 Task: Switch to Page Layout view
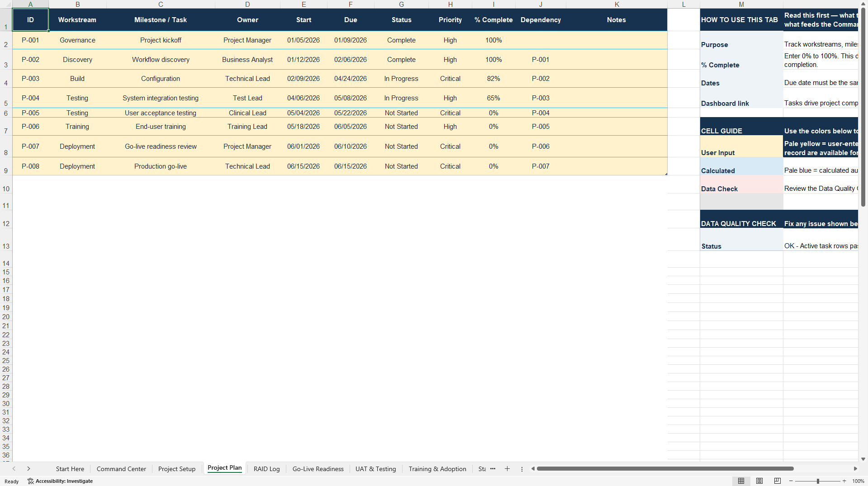(759, 481)
